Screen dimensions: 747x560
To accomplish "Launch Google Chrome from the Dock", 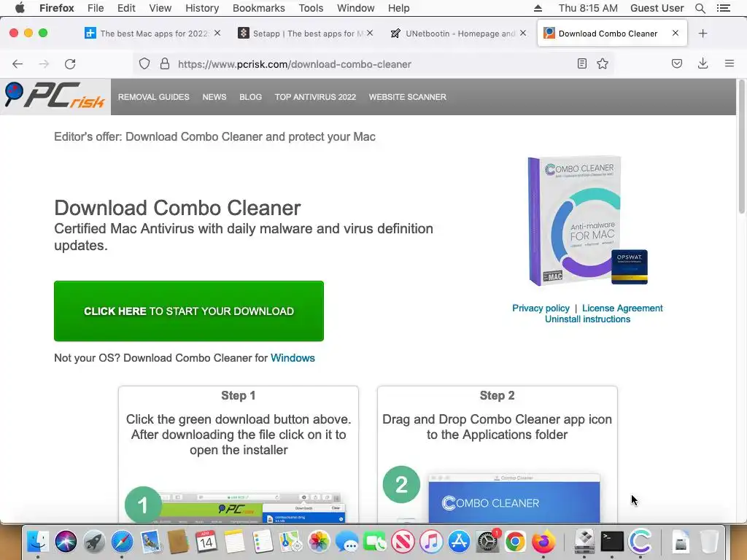I will tap(515, 542).
